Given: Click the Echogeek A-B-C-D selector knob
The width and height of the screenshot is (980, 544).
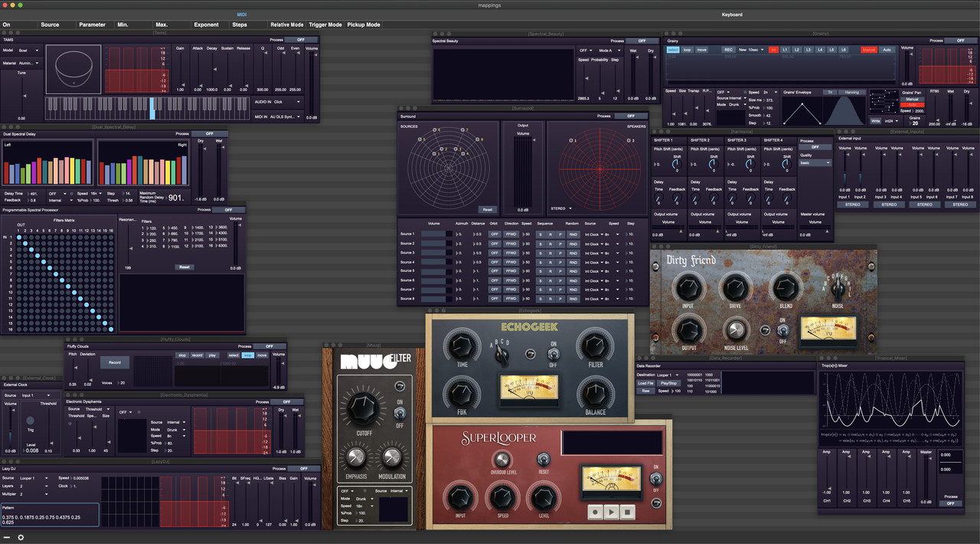Looking at the screenshot, I should coord(503,354).
